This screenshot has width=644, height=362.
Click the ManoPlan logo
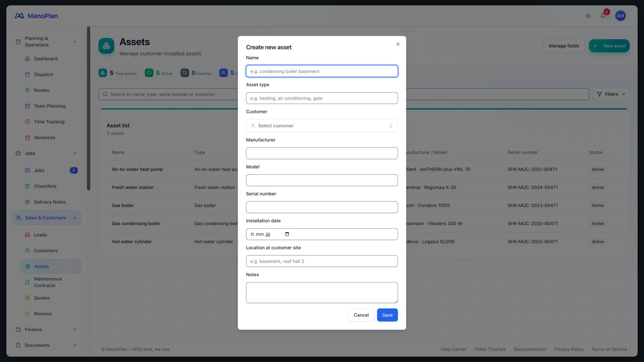click(36, 16)
